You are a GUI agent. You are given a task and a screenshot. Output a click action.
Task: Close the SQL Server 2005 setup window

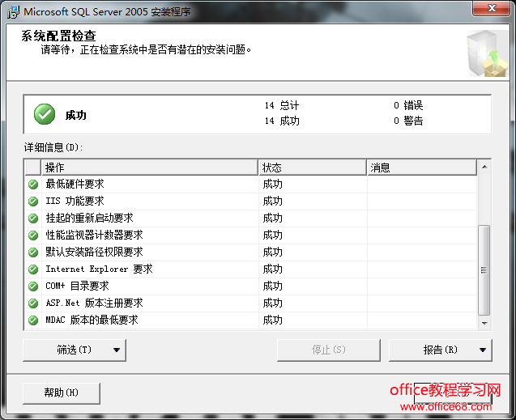pyautogui.click(x=492, y=8)
